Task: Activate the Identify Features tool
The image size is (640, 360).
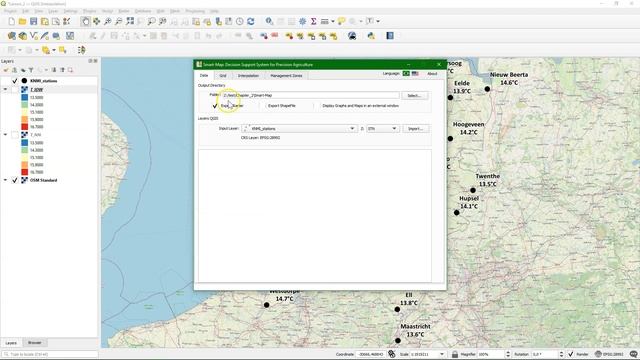Action: tap(269, 21)
